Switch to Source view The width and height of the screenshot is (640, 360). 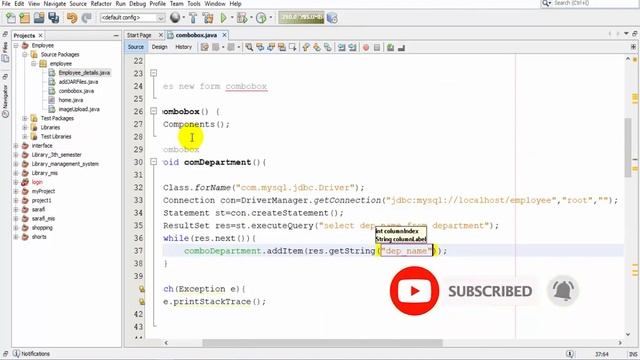(136, 47)
